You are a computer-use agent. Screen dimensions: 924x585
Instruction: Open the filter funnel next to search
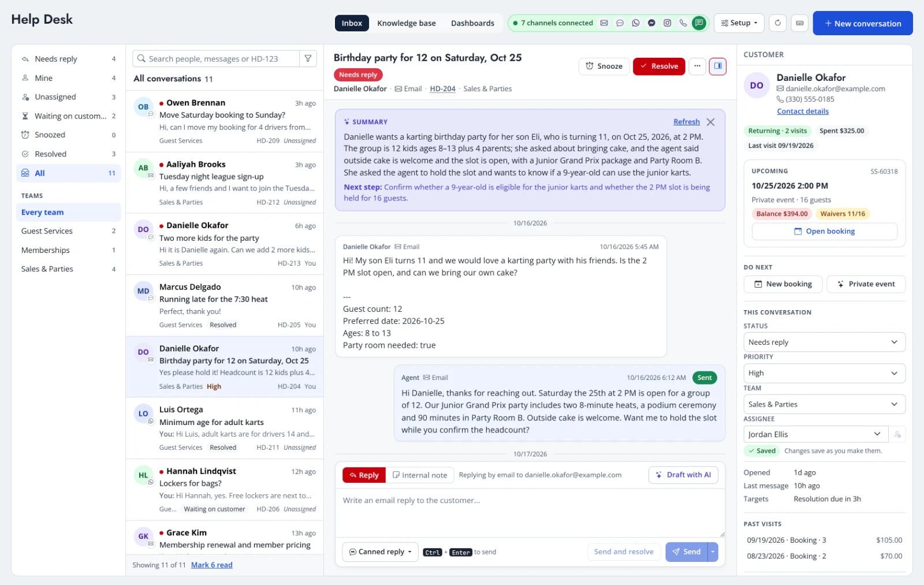pyautogui.click(x=308, y=58)
